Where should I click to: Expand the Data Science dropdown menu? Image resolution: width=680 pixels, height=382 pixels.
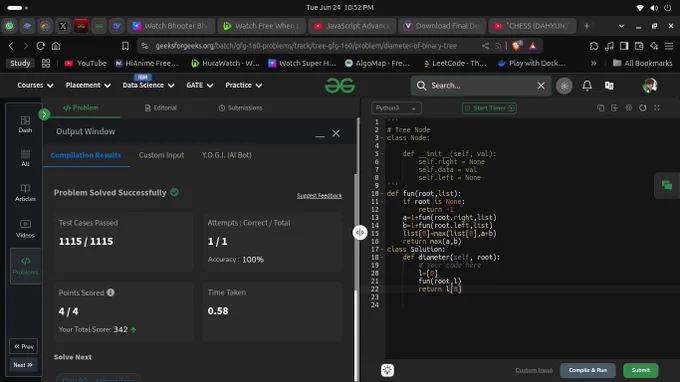coord(148,85)
